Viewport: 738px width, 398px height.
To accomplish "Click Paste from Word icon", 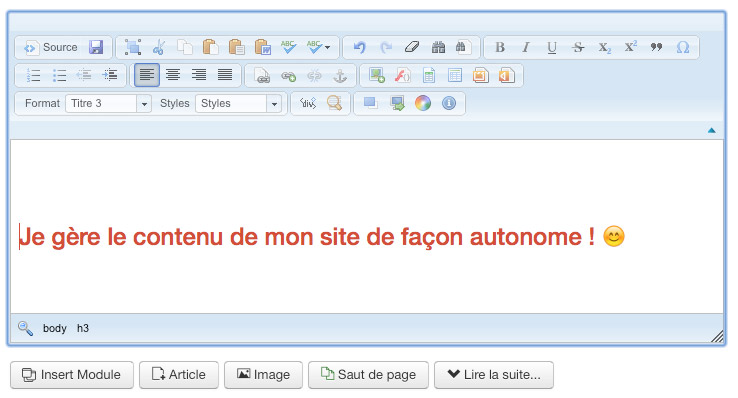I will [262, 47].
